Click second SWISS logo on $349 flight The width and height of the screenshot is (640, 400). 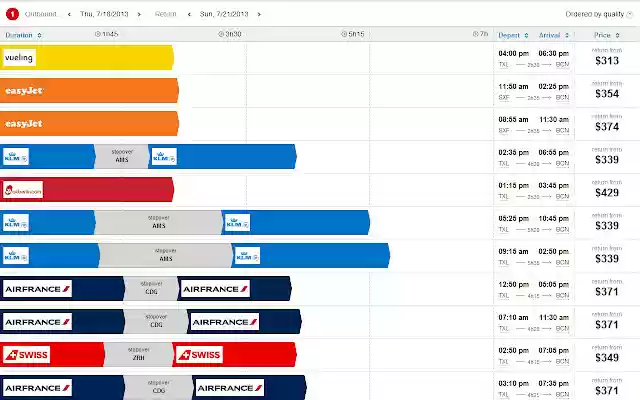[199, 355]
